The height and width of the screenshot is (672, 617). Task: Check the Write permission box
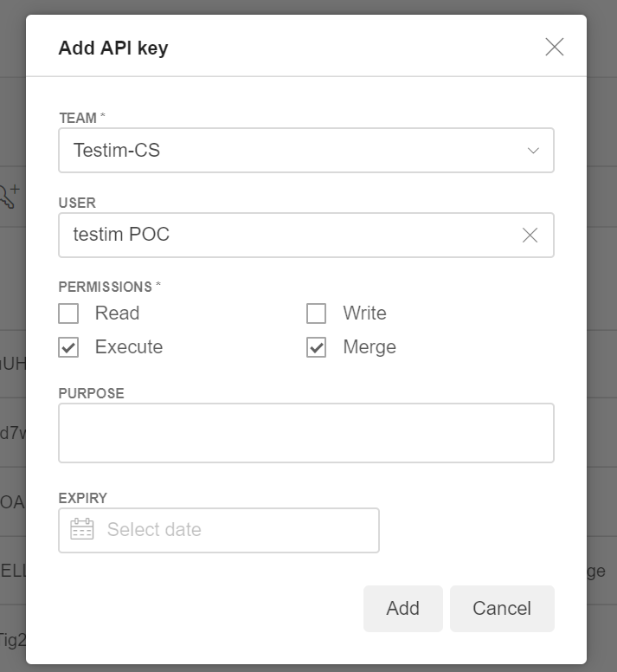click(x=317, y=313)
